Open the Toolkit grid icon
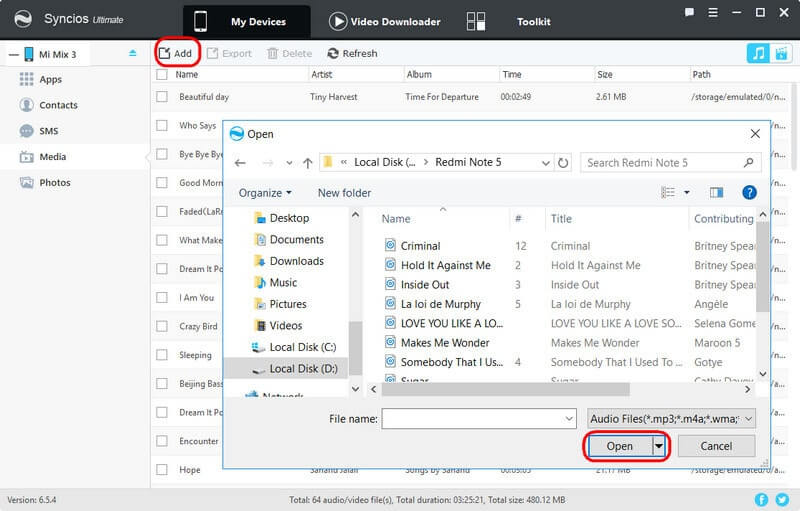The width and height of the screenshot is (800, 511). pyautogui.click(x=476, y=21)
